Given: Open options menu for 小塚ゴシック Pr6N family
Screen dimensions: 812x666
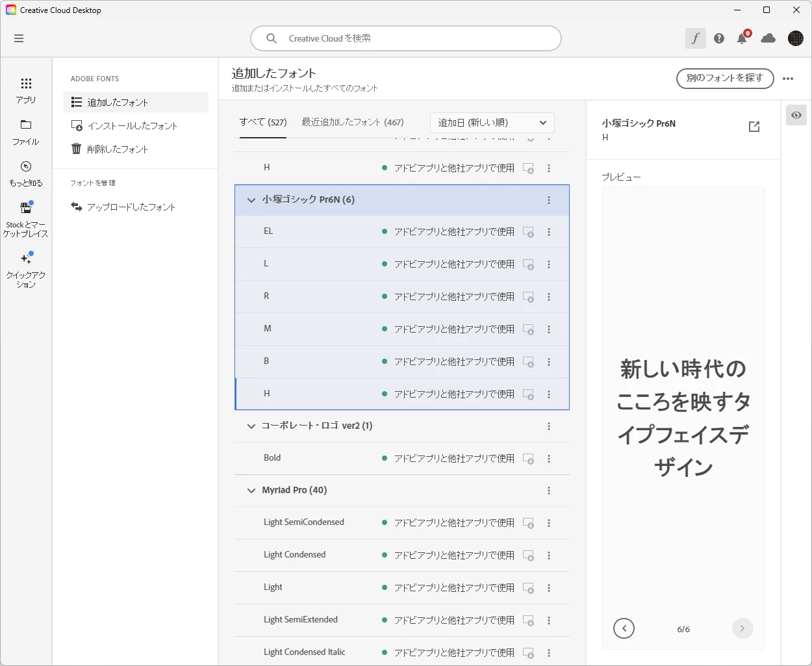Looking at the screenshot, I should click(x=549, y=200).
